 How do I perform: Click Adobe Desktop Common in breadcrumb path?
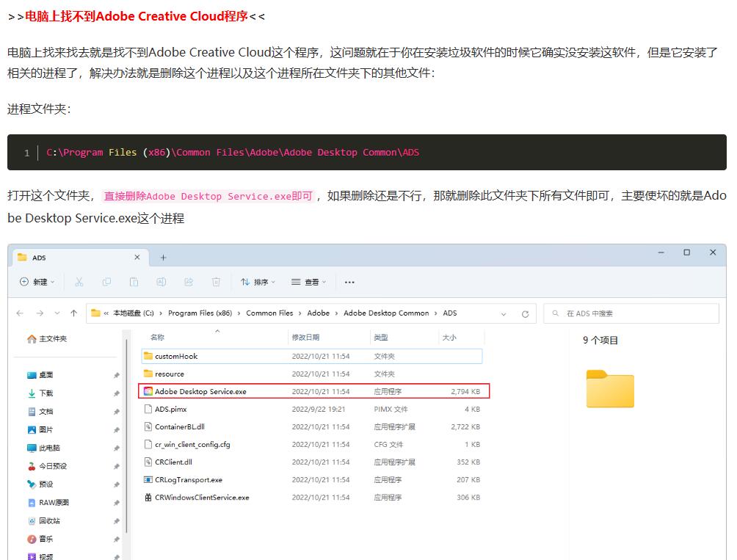(386, 313)
